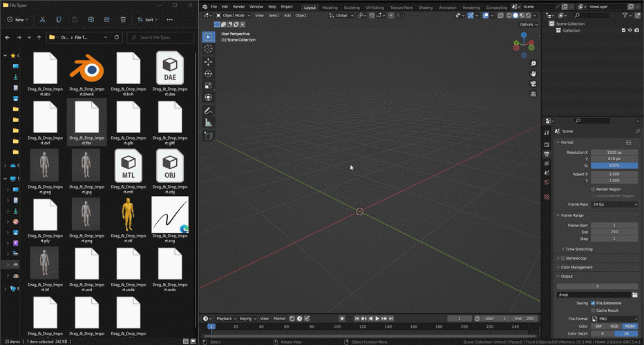Open the viewport Options dropdown

pos(528,25)
